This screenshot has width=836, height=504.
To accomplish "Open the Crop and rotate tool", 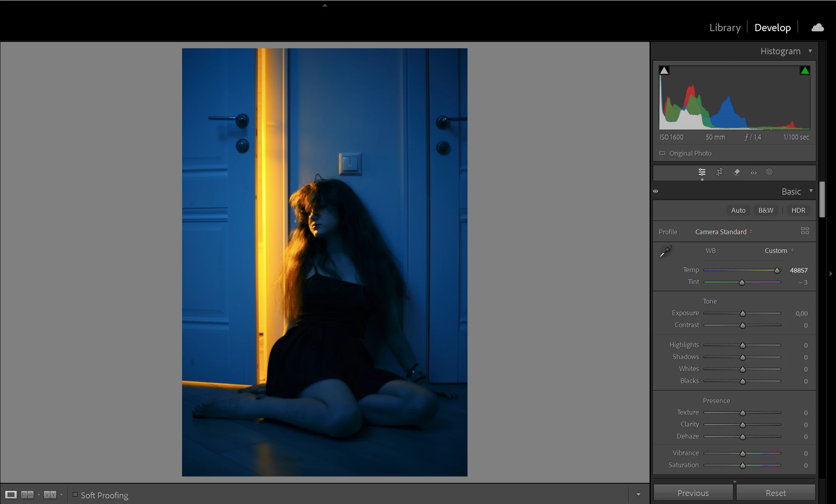I will point(719,172).
